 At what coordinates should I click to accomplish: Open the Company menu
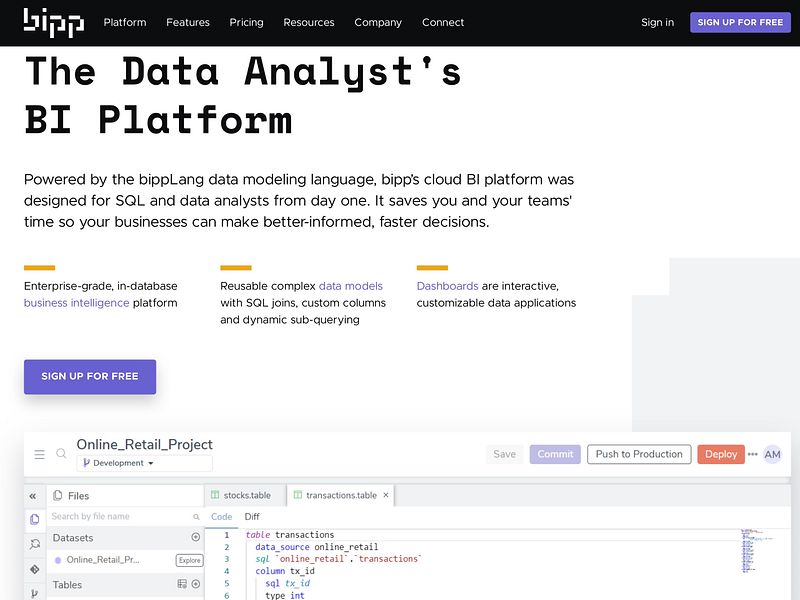pyautogui.click(x=378, y=22)
